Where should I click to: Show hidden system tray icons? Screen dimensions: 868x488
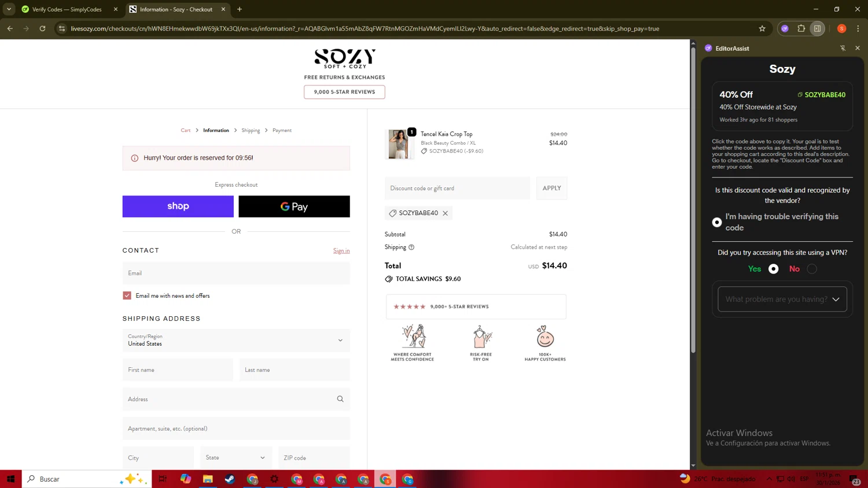pyautogui.click(x=769, y=479)
